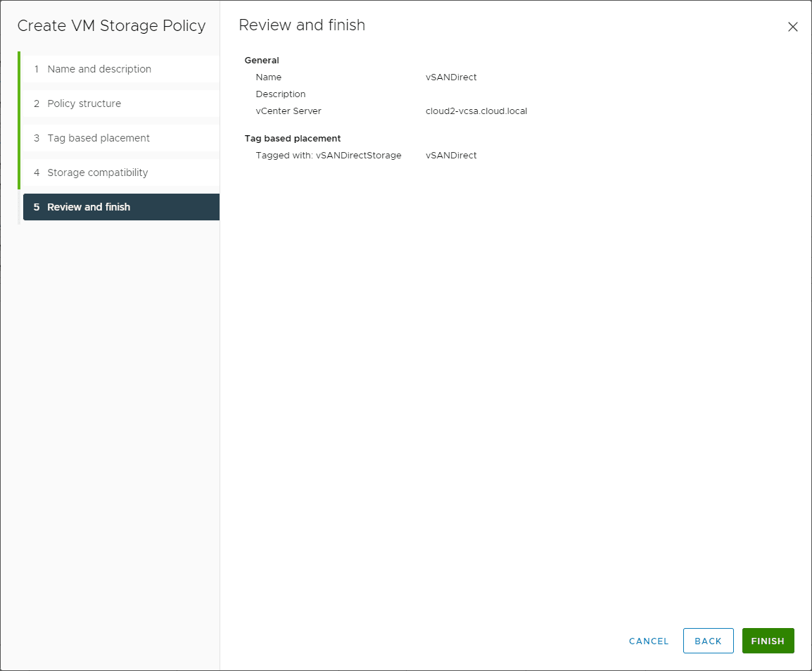Jump to step 4 Storage compatibility
812x671 pixels.
[x=97, y=173]
